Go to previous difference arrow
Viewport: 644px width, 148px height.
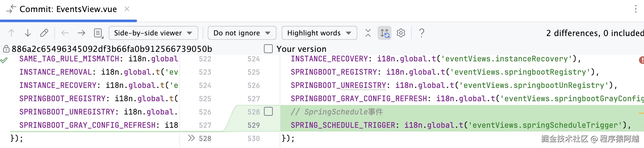click(11, 33)
